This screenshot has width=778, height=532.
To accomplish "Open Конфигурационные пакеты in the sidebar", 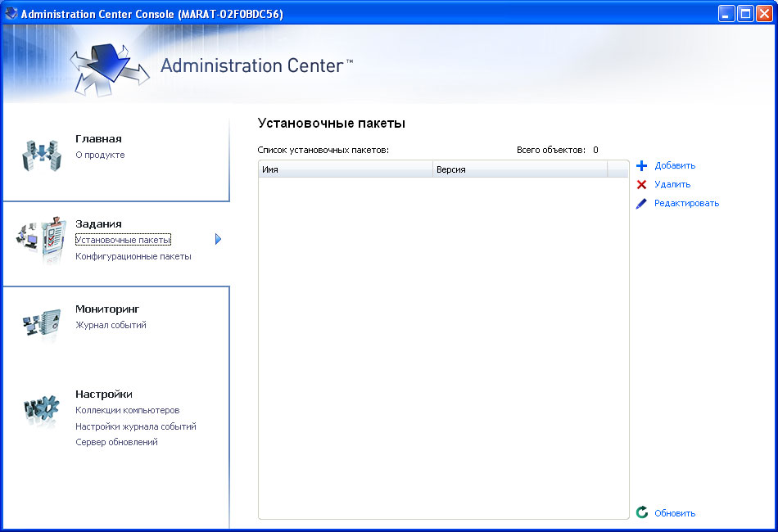I will [133, 256].
